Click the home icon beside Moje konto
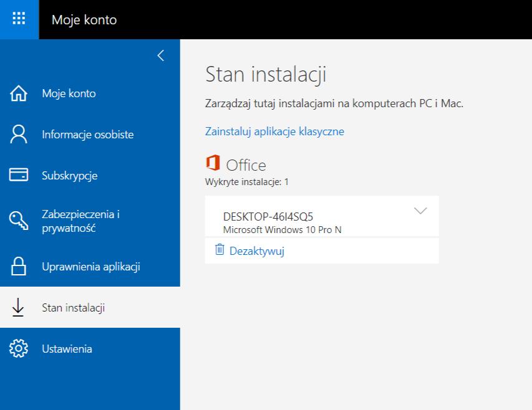This screenshot has height=410, width=532. (x=19, y=93)
